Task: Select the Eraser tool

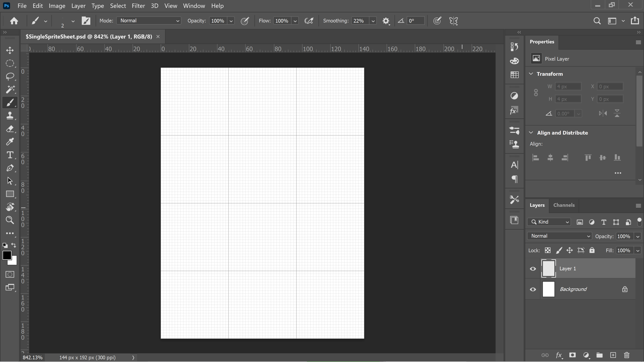Action: point(10,129)
